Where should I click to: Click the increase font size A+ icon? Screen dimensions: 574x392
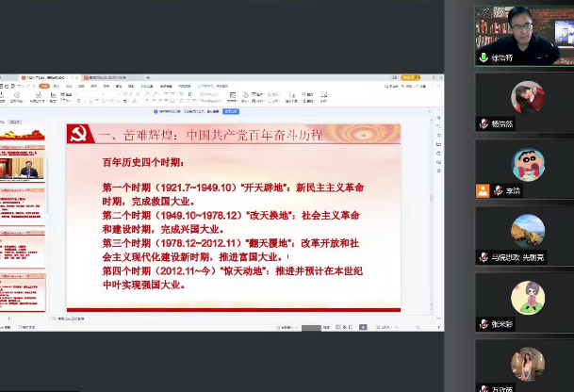coord(125,94)
